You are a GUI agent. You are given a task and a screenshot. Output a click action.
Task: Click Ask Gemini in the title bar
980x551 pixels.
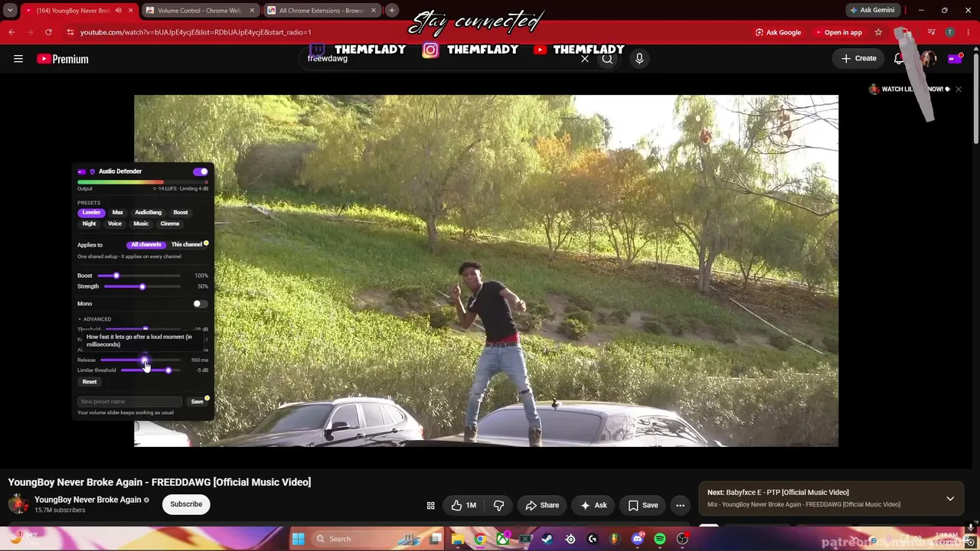(872, 11)
